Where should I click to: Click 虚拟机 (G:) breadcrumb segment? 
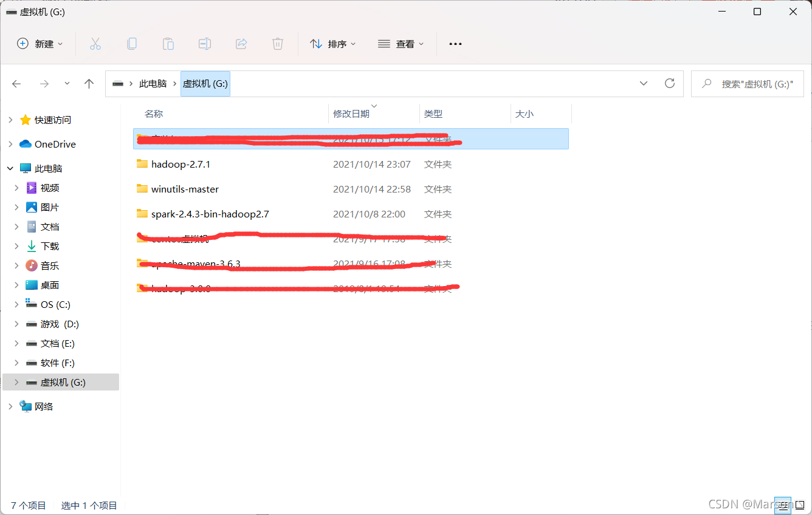[x=205, y=84]
